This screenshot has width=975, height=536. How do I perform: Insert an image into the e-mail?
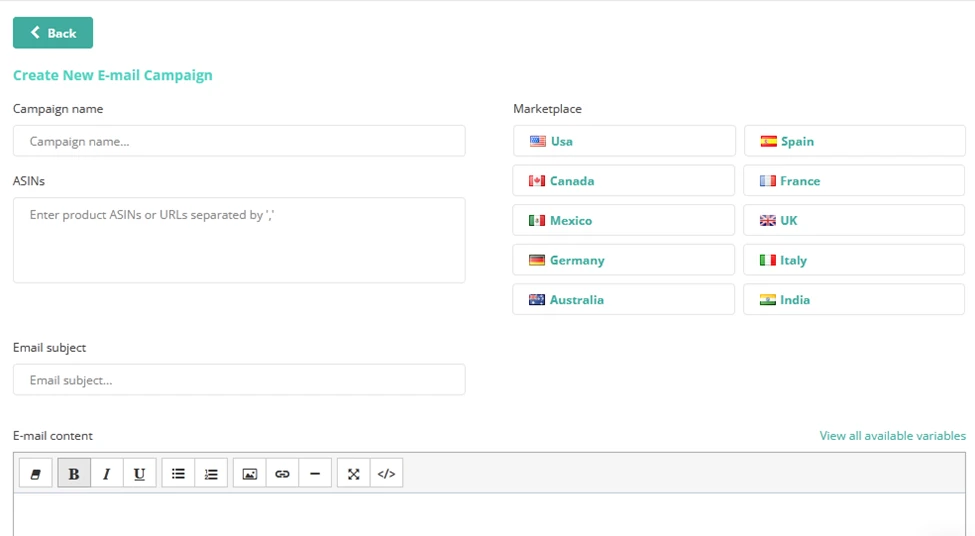click(249, 474)
